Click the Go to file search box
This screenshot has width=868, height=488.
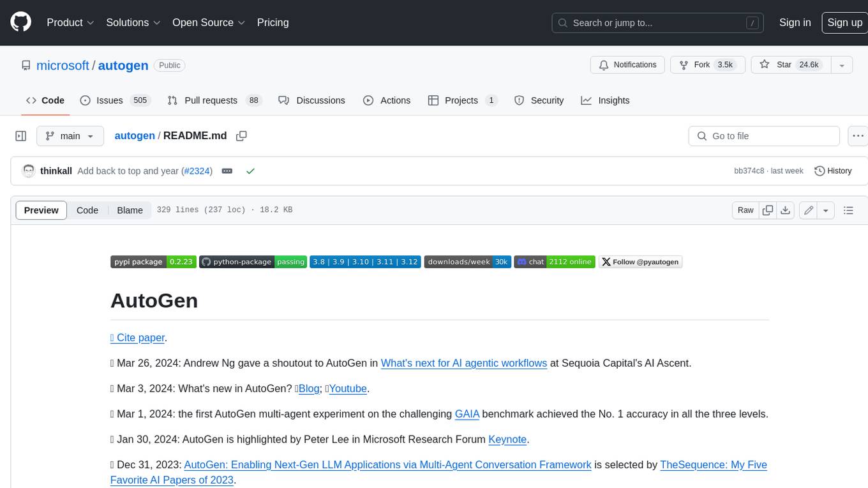click(764, 136)
